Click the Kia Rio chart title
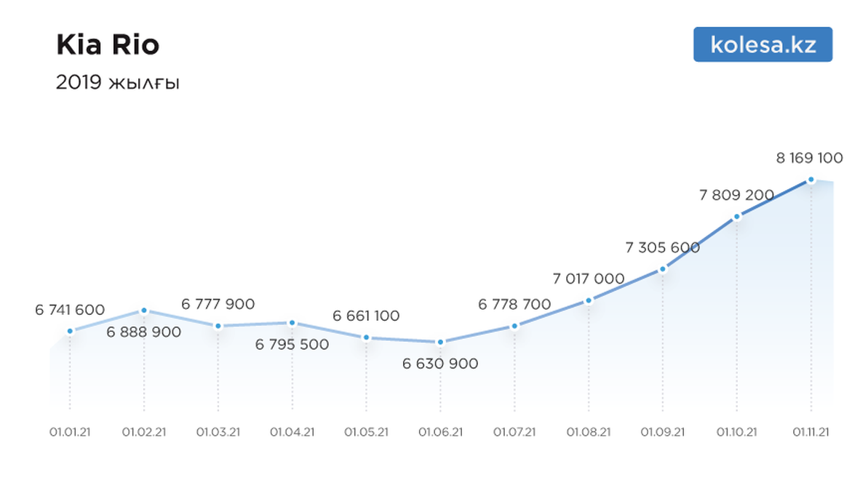The width and height of the screenshot is (868, 488). tap(108, 45)
